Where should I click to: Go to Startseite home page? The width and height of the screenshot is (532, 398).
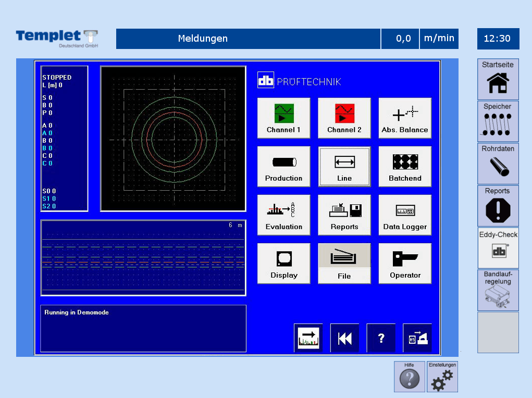point(498,79)
